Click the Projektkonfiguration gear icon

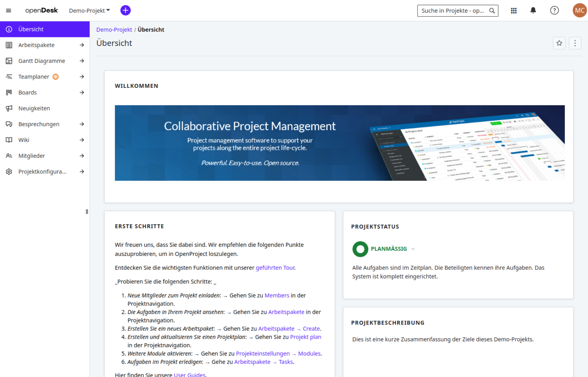9,171
